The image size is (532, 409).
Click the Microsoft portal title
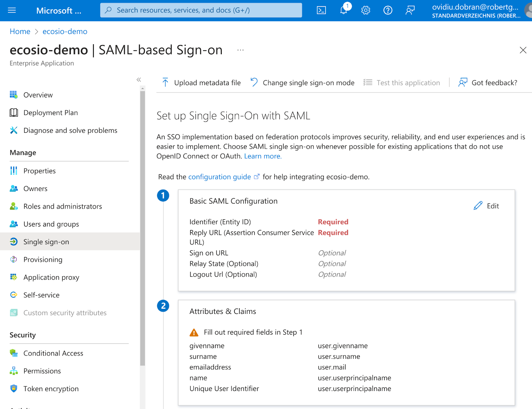(x=59, y=11)
